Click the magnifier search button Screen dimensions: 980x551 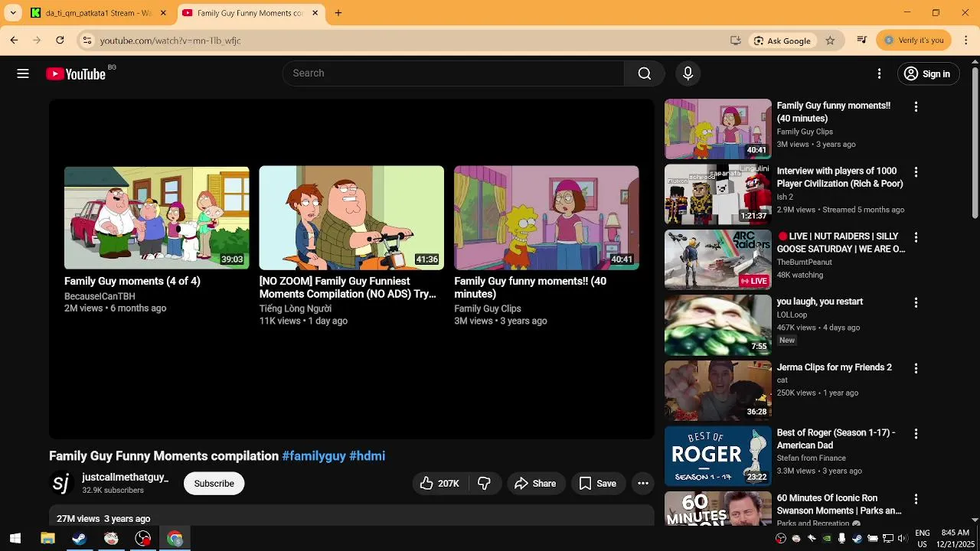(x=645, y=73)
